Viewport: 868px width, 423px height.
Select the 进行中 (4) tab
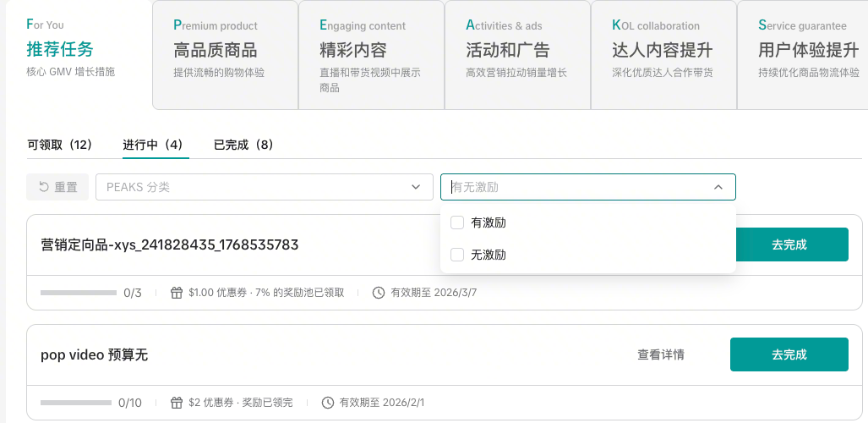153,145
